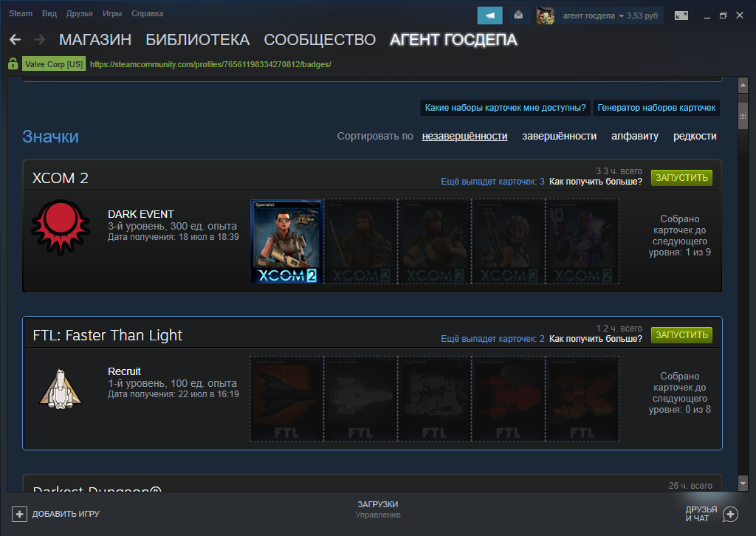Launch XCOM 2 with ЗАПУСТИТЬ button
The height and width of the screenshot is (536, 756).
click(x=681, y=177)
